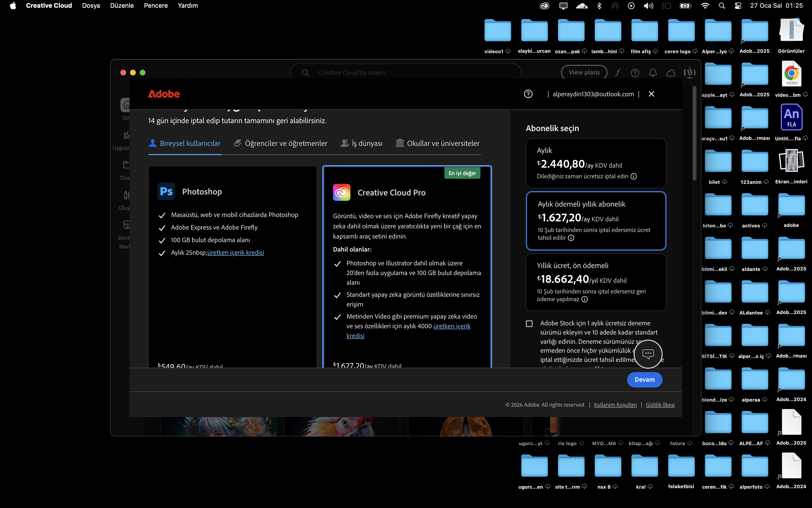Show info for the 'ücret tahsil edilir' note
Screen dimensions: 812x508
click(x=571, y=238)
